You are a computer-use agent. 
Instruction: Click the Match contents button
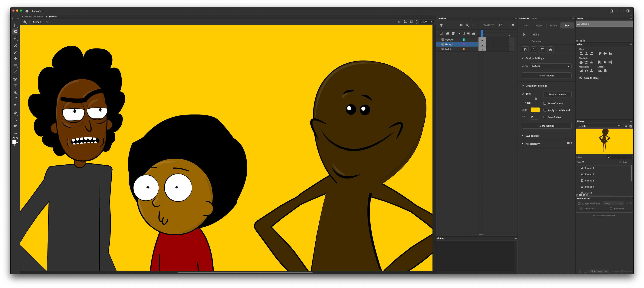pyautogui.click(x=557, y=94)
